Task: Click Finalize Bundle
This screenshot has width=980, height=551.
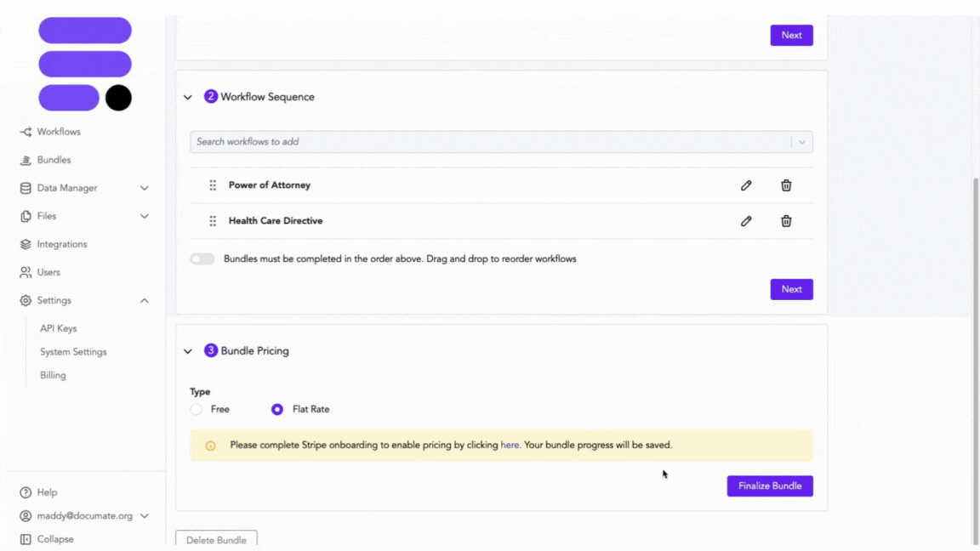Action: [x=770, y=486]
